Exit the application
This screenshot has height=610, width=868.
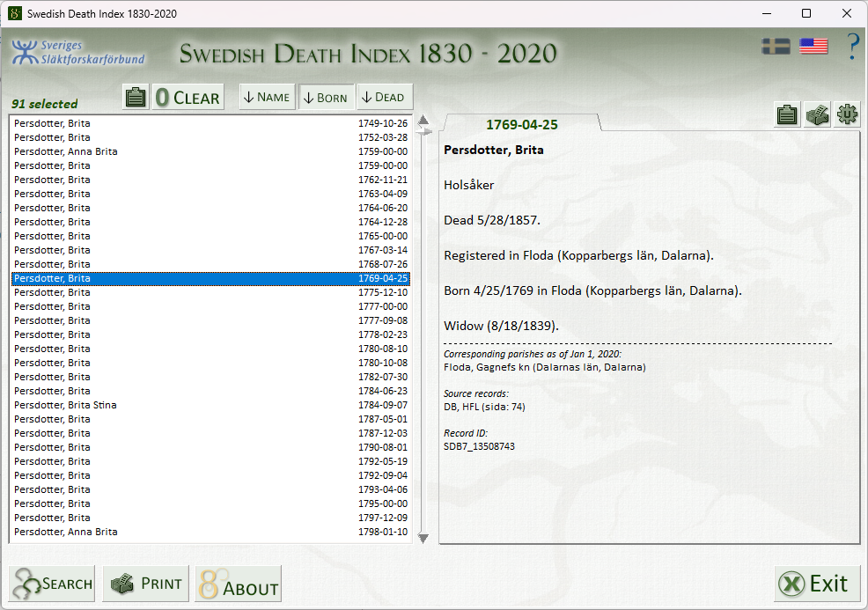[x=817, y=584]
